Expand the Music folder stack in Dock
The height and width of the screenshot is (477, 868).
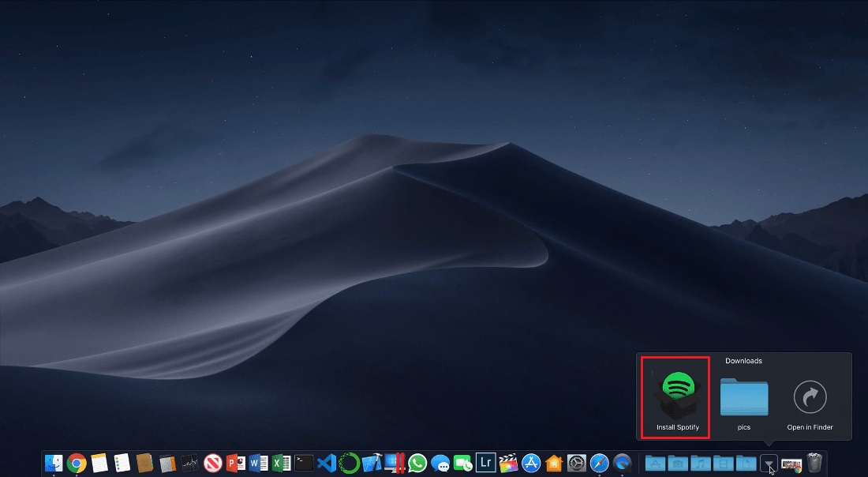click(700, 463)
